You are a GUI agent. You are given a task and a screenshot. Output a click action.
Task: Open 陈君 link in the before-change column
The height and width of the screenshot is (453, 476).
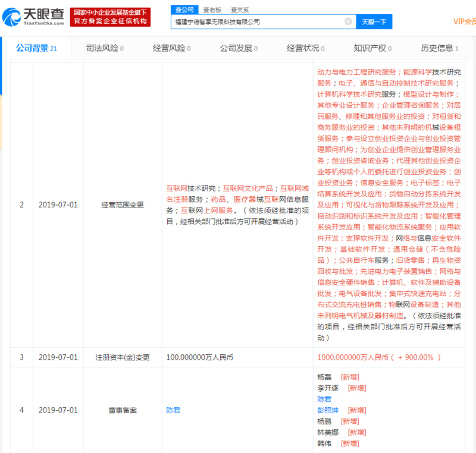point(173,410)
